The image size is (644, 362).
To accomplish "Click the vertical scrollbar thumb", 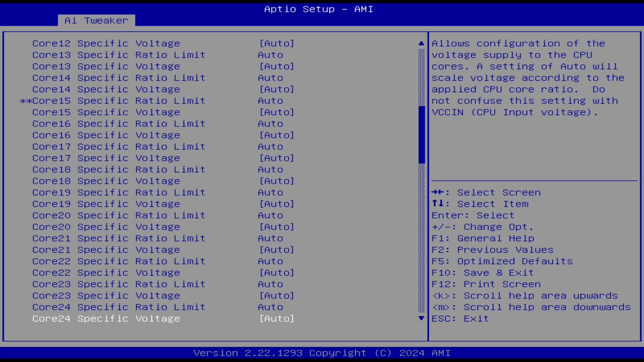I will coord(422,135).
